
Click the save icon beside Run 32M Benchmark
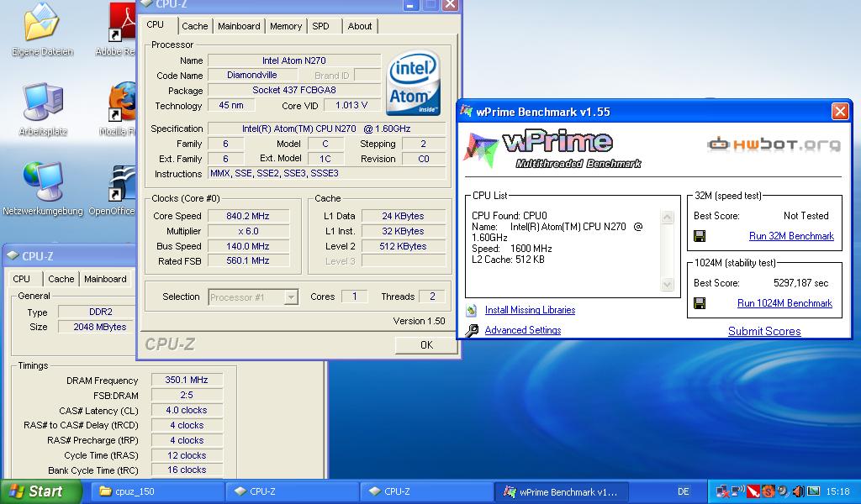700,236
